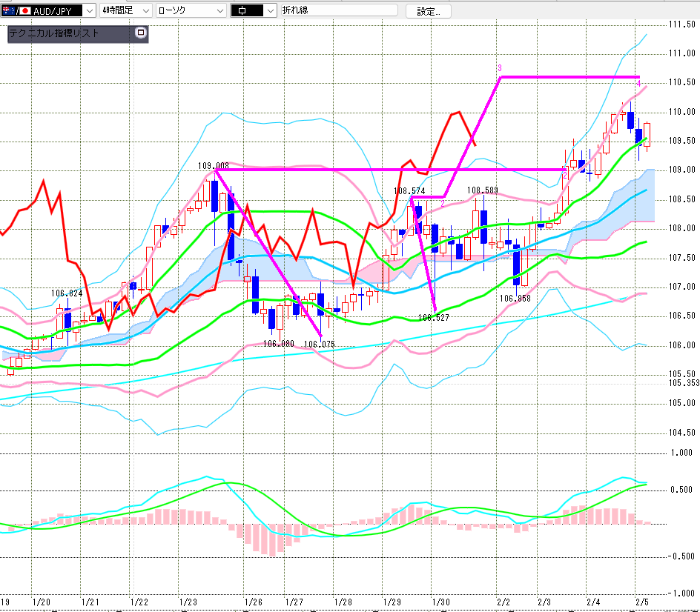Click the 1/26 date on time axis
This screenshot has height=612, width=700.
253,603
